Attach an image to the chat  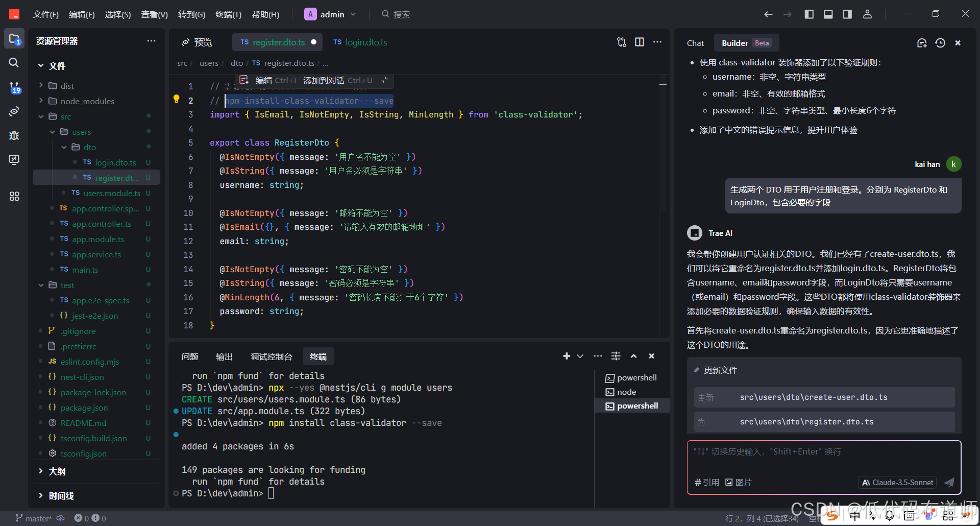pyautogui.click(x=739, y=482)
